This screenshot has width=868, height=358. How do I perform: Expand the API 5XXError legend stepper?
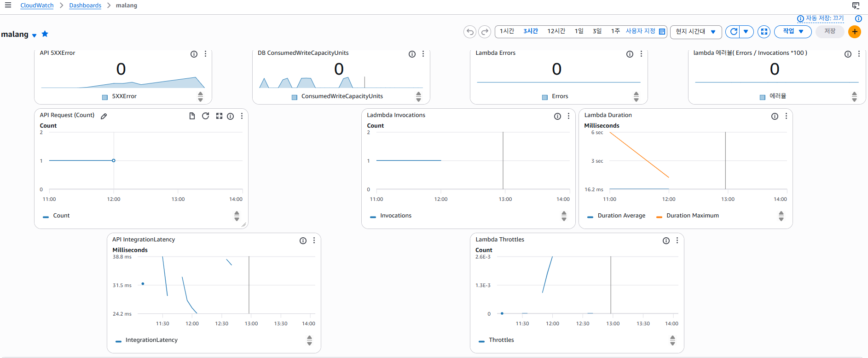pos(200,96)
